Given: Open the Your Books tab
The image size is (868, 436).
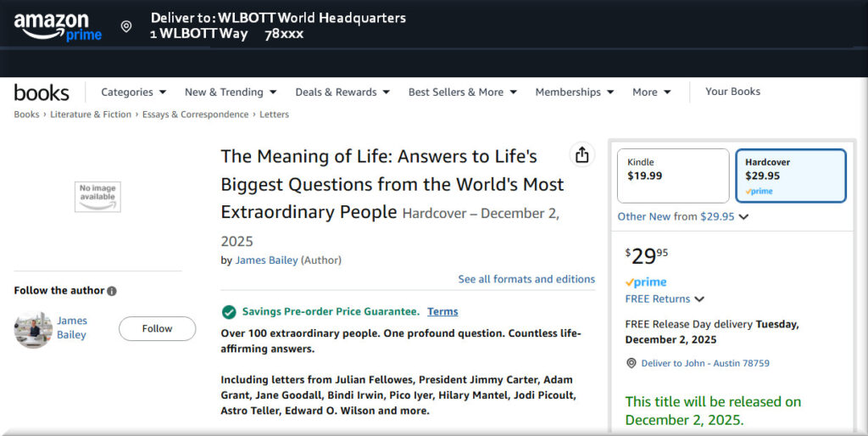Looking at the screenshot, I should (732, 92).
